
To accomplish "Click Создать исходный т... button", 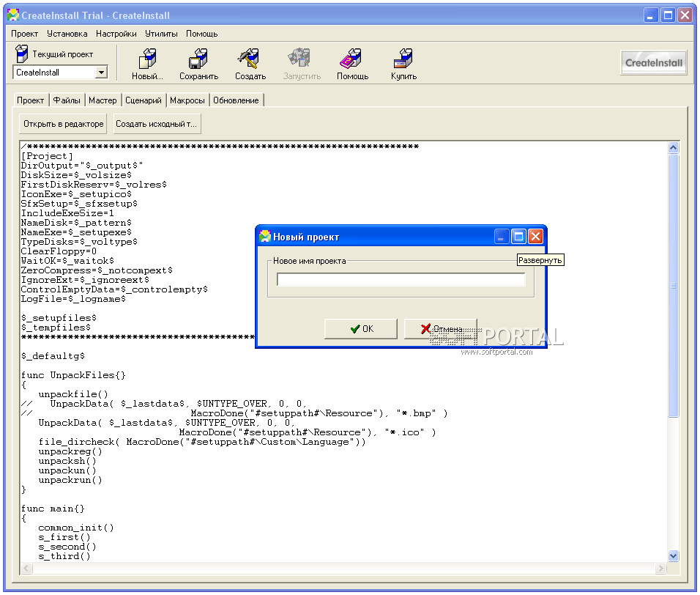I will [156, 124].
